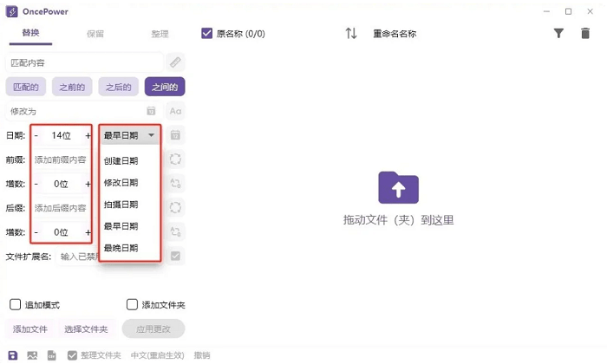This screenshot has width=607, height=364.
Task: Decrease the 日期 digits with minus
Action: coord(36,135)
